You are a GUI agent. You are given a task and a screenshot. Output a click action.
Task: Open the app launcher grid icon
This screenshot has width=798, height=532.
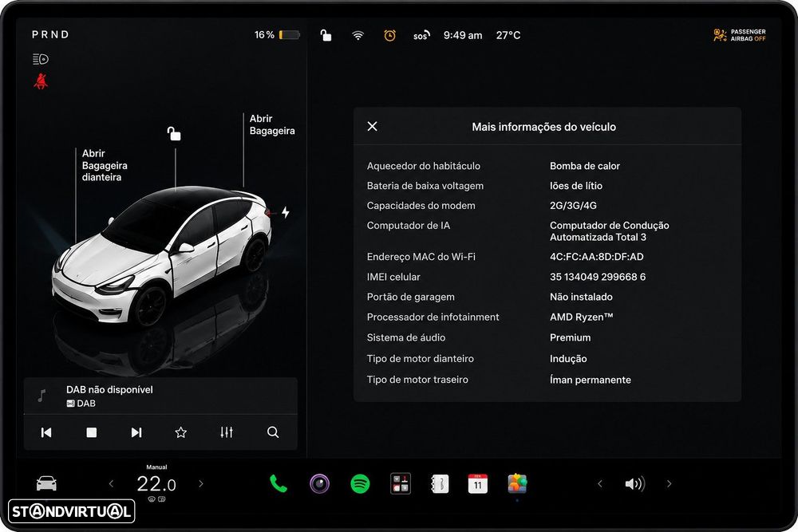(401, 483)
